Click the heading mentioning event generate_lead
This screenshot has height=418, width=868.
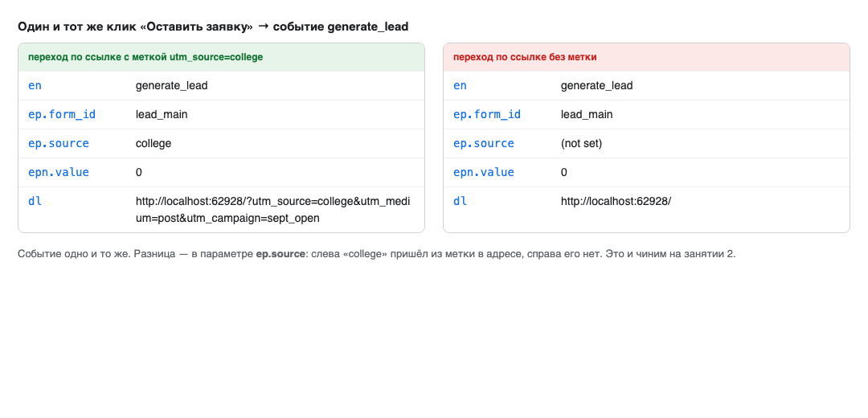click(213, 27)
